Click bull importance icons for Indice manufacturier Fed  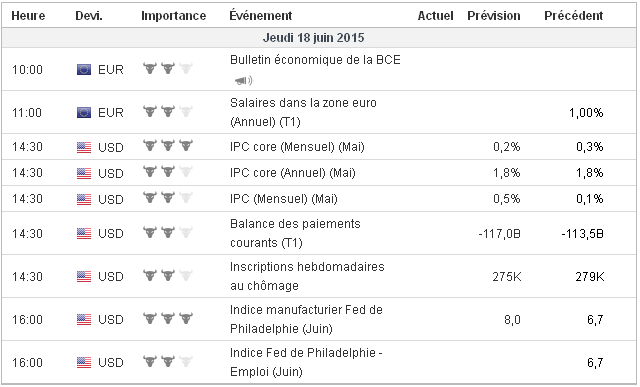[x=168, y=318]
